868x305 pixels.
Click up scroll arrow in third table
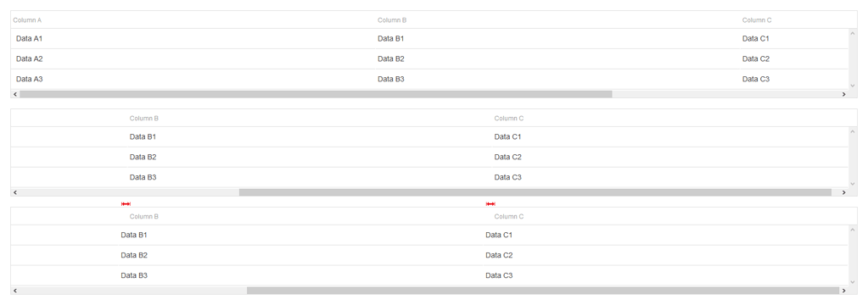tap(853, 230)
